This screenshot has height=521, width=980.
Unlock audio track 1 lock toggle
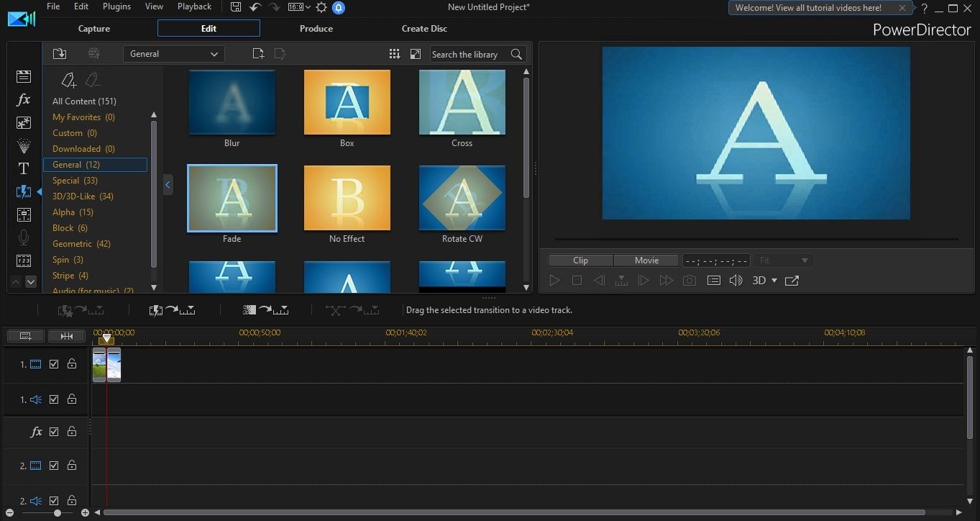coord(72,399)
